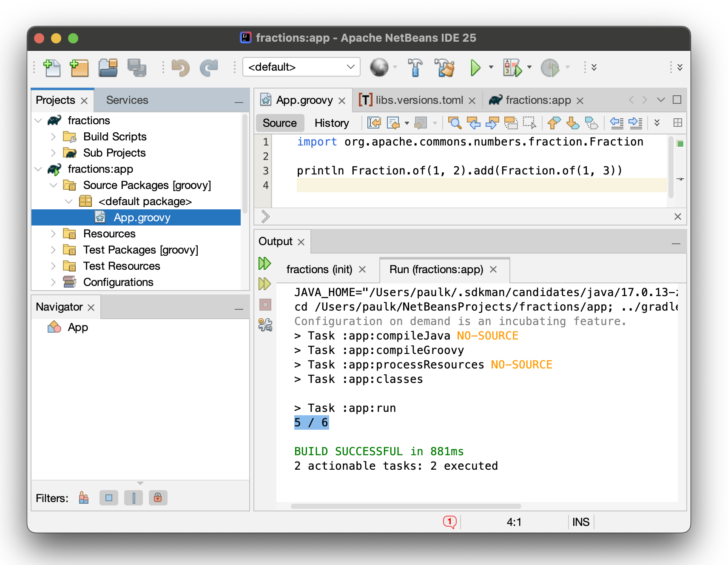Image resolution: width=728 pixels, height=565 pixels.
Task: Switch to History view button
Action: point(332,123)
